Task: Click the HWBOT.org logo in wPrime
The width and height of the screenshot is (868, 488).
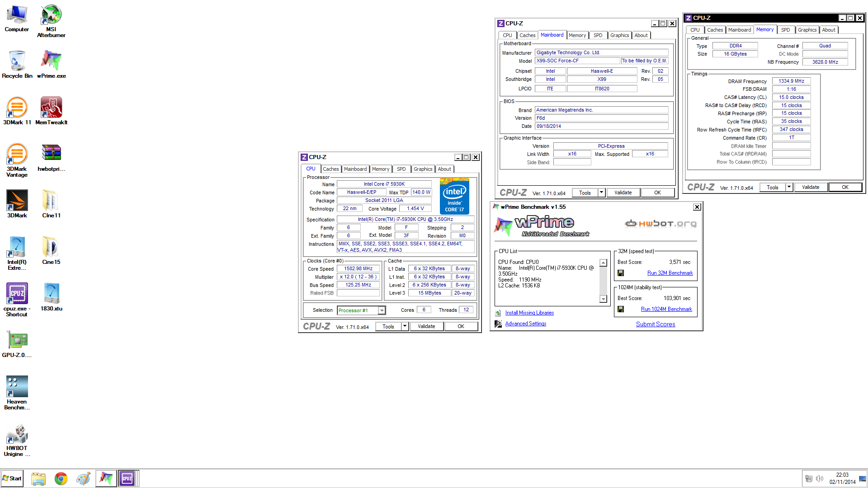Action: 660,223
